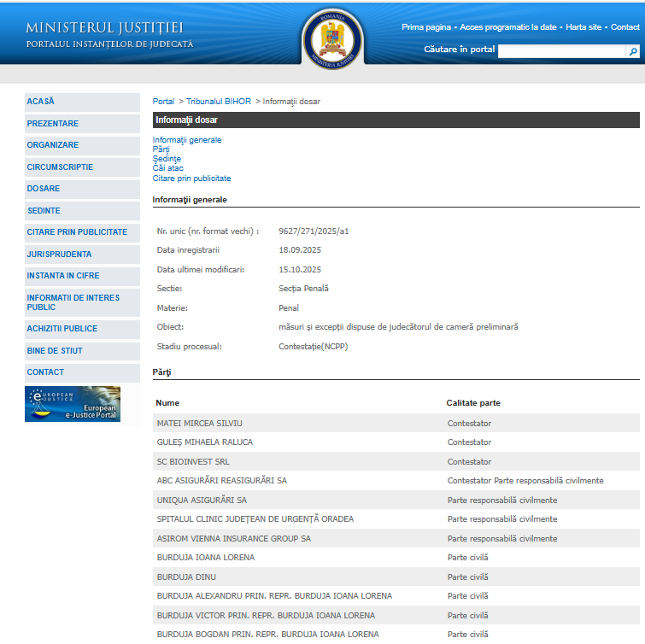Viewport: 645px width, 644px height.
Task: Open Acces programatic la date link
Action: tap(508, 27)
